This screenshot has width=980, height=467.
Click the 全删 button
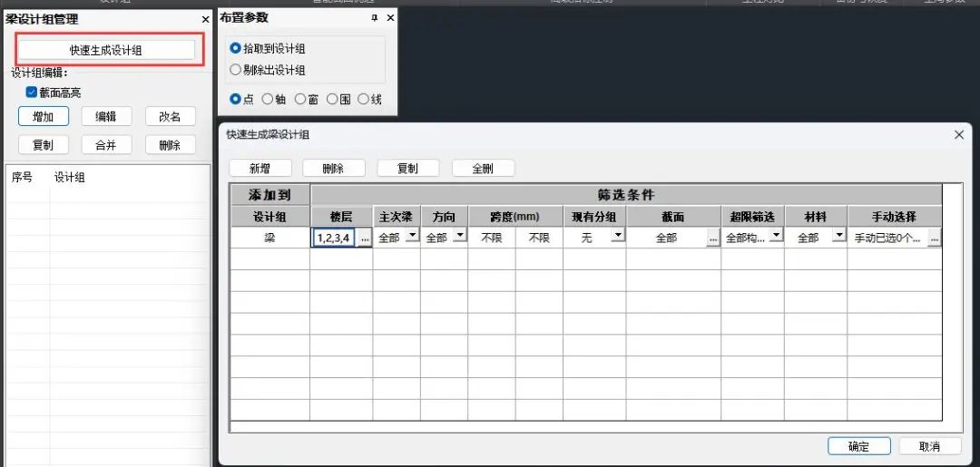click(x=483, y=168)
